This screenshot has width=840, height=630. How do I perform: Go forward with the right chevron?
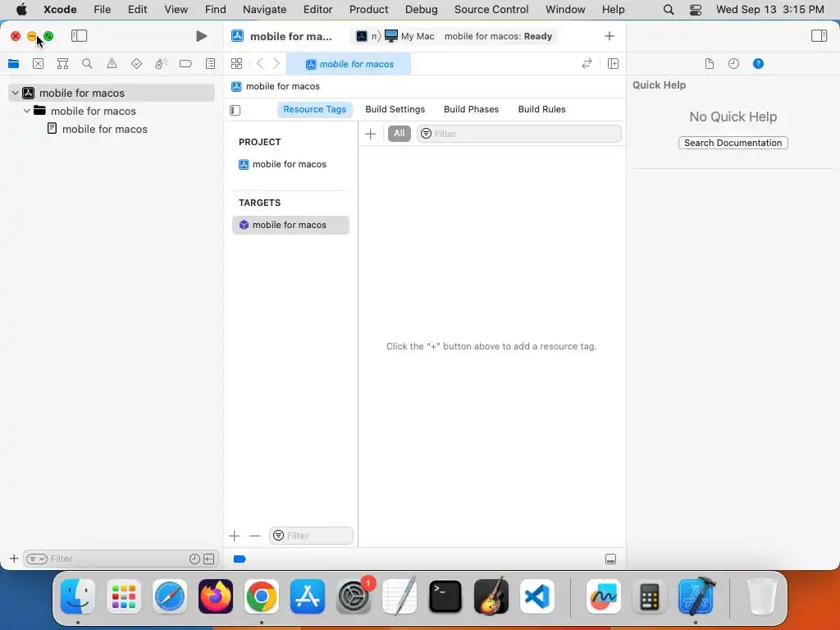276,64
